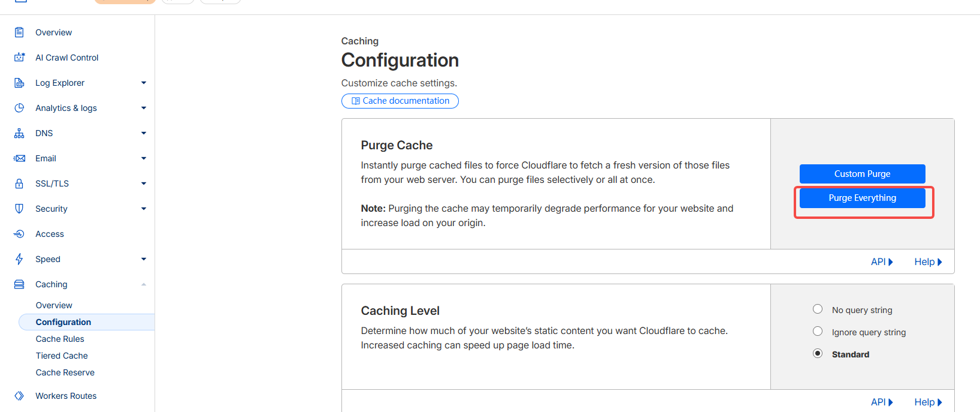
Task: Select the Speed lightning icon
Action: tap(19, 258)
